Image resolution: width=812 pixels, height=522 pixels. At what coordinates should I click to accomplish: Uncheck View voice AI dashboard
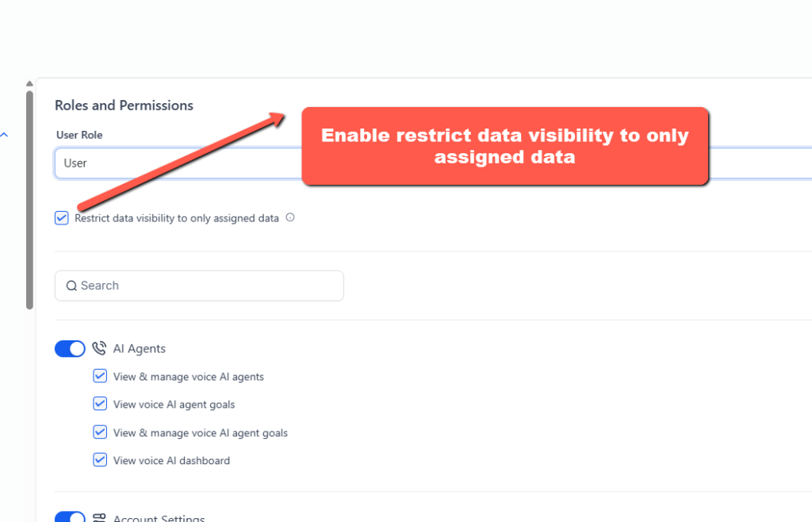point(100,460)
